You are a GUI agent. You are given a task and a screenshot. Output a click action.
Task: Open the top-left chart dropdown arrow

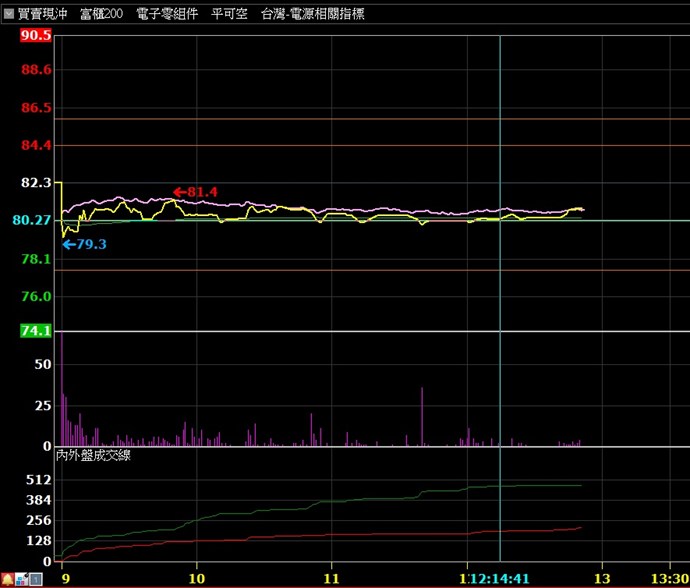(x=9, y=15)
